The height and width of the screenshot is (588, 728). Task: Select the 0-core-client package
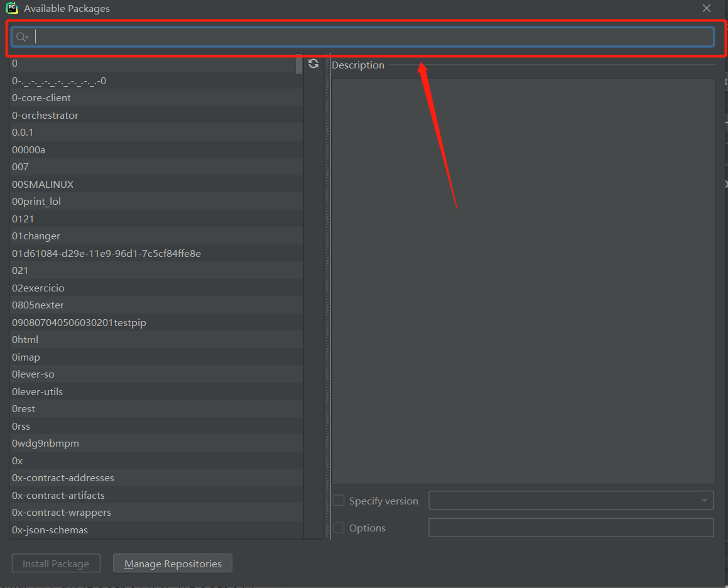[x=156, y=97]
